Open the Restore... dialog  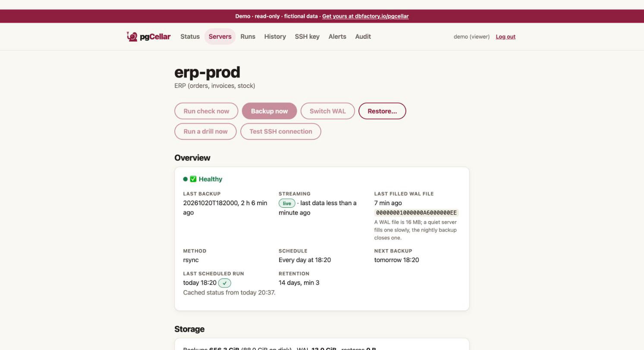point(382,111)
